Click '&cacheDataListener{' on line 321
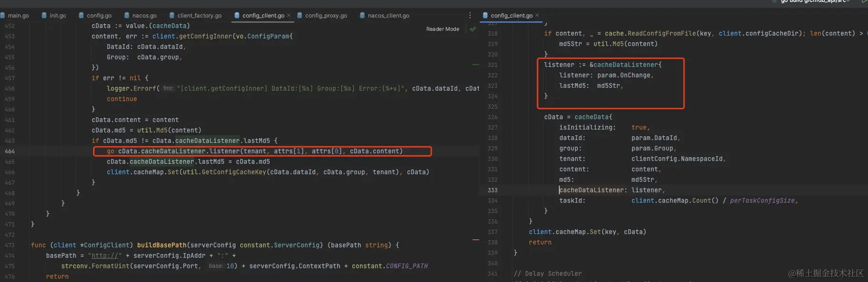The height and width of the screenshot is (282, 868). [625, 65]
